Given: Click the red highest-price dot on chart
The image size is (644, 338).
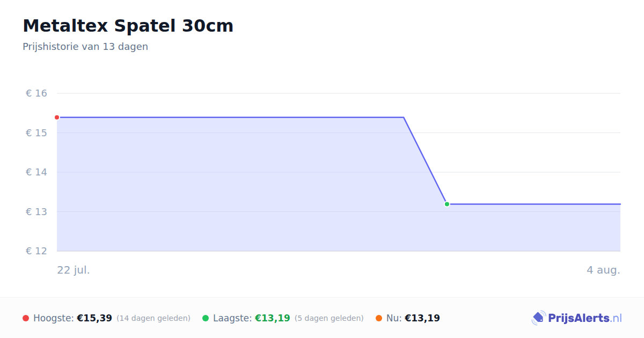Looking at the screenshot, I should [x=57, y=117].
